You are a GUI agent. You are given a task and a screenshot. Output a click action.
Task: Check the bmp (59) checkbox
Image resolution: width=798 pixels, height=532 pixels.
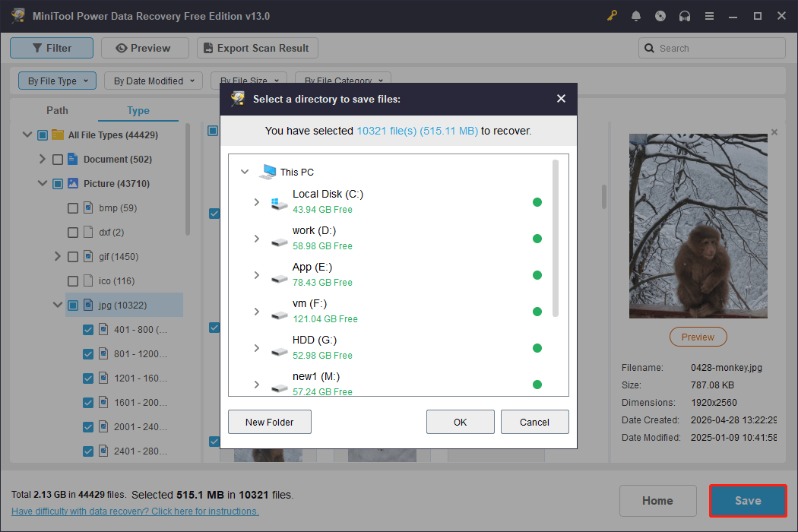click(x=73, y=208)
